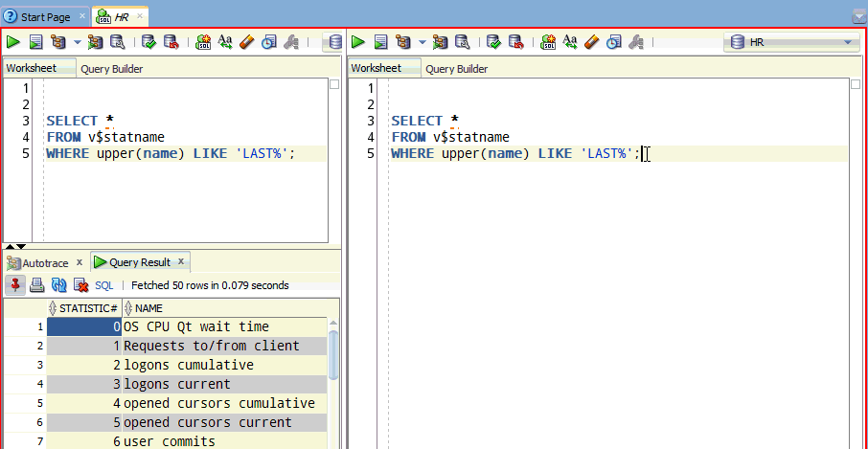Run Script in right worksheet toolbar

tap(381, 41)
